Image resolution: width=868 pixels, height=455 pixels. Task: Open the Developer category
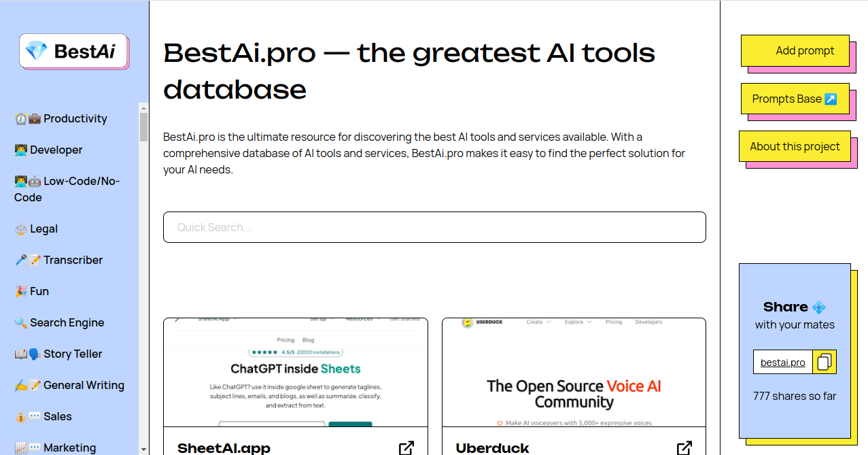point(48,150)
